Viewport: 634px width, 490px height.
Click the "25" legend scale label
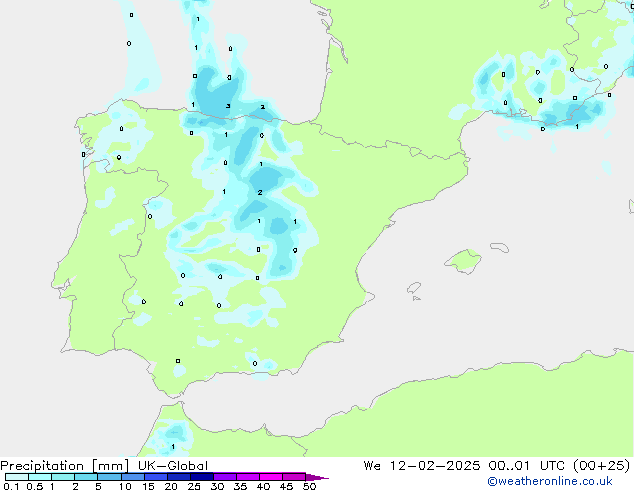tap(194, 486)
